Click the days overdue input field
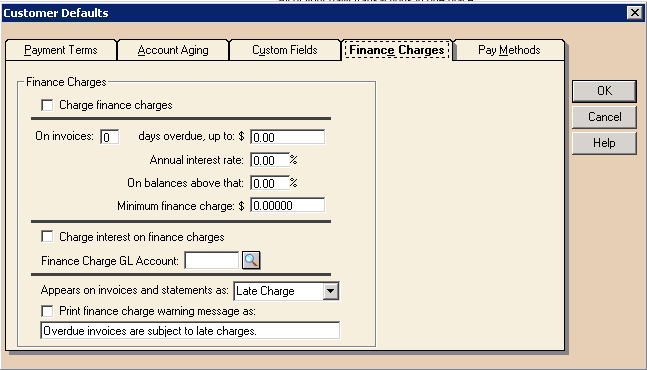 click(x=110, y=137)
